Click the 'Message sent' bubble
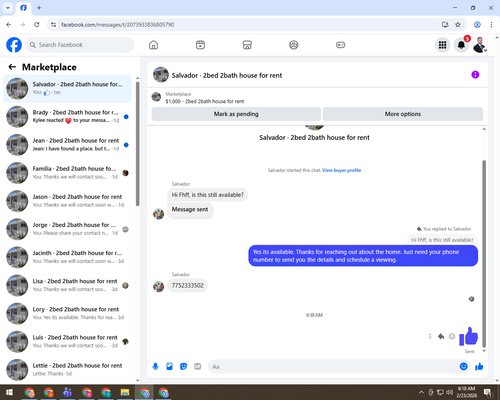The image size is (500, 400). pos(190,210)
